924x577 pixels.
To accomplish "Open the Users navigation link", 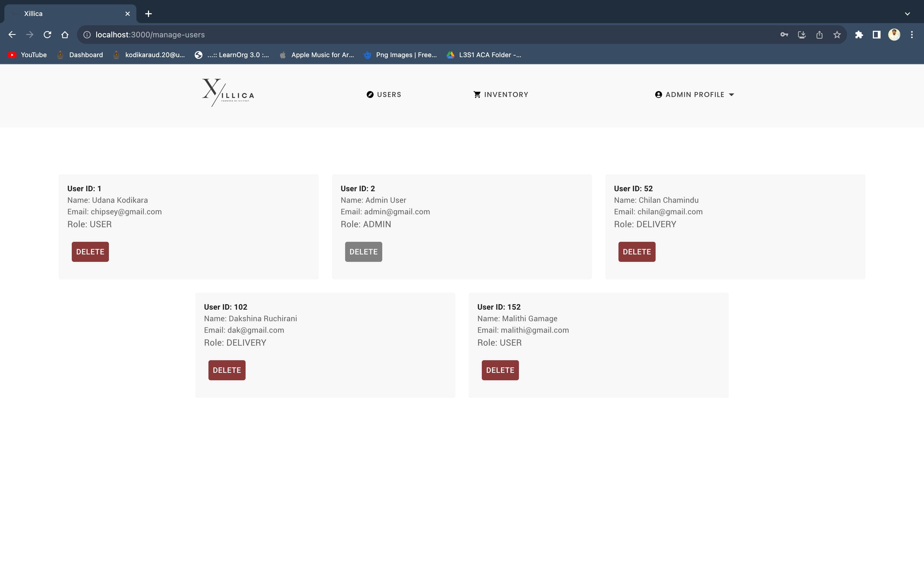I will point(384,95).
